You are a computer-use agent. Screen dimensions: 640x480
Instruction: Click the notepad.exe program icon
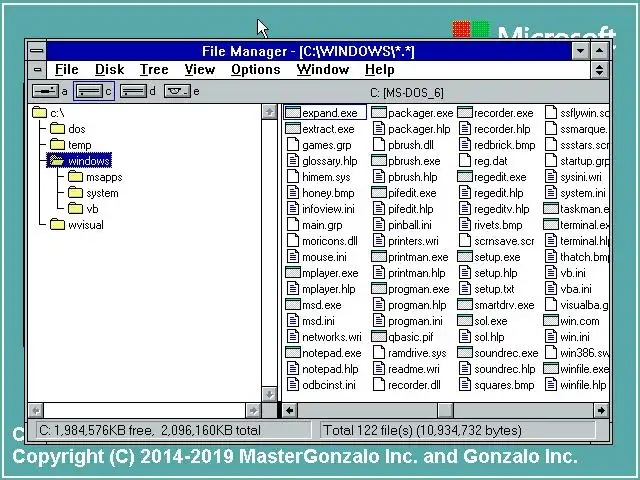[293, 353]
